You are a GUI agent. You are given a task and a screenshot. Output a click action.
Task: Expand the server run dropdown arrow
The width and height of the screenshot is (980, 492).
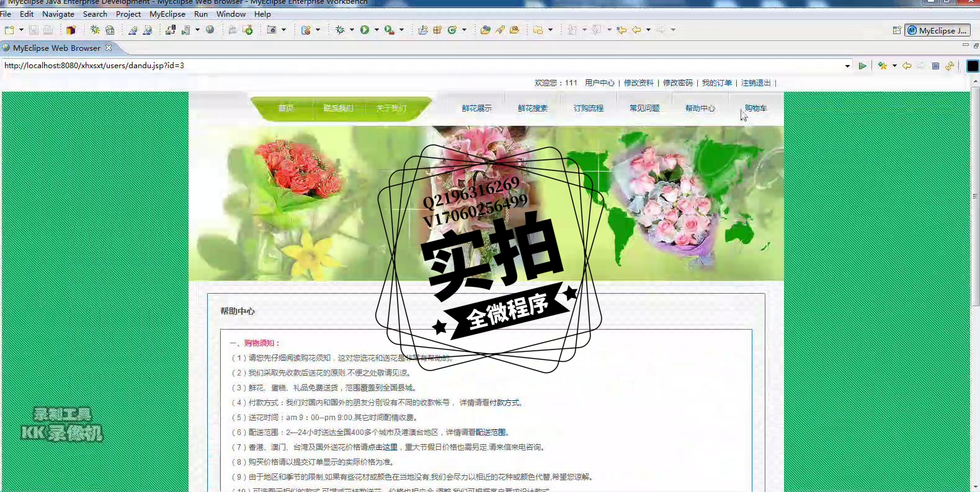click(197, 30)
